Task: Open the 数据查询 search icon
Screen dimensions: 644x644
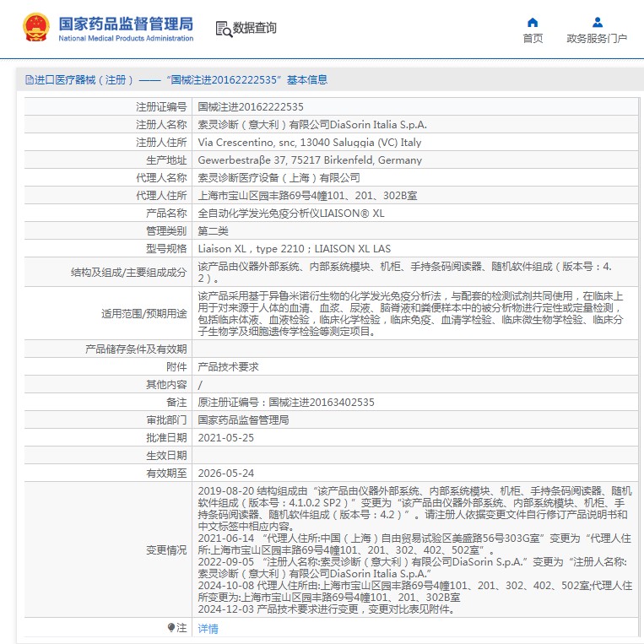Action: 224,29
